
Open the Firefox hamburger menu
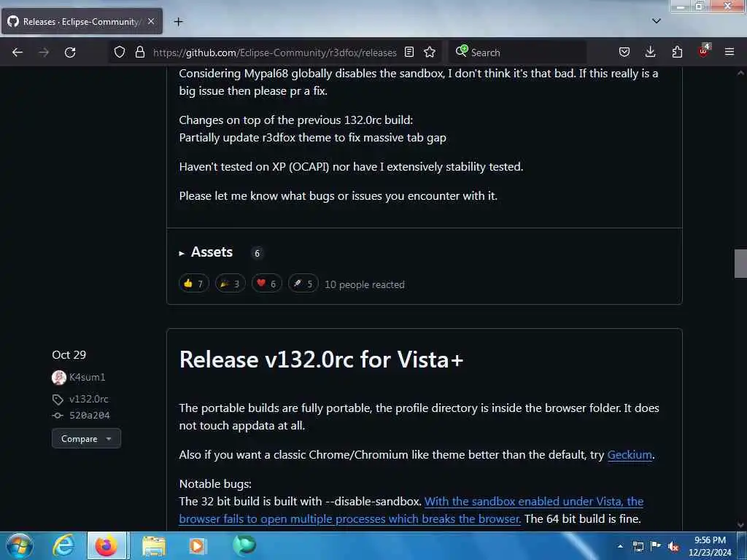click(x=729, y=52)
